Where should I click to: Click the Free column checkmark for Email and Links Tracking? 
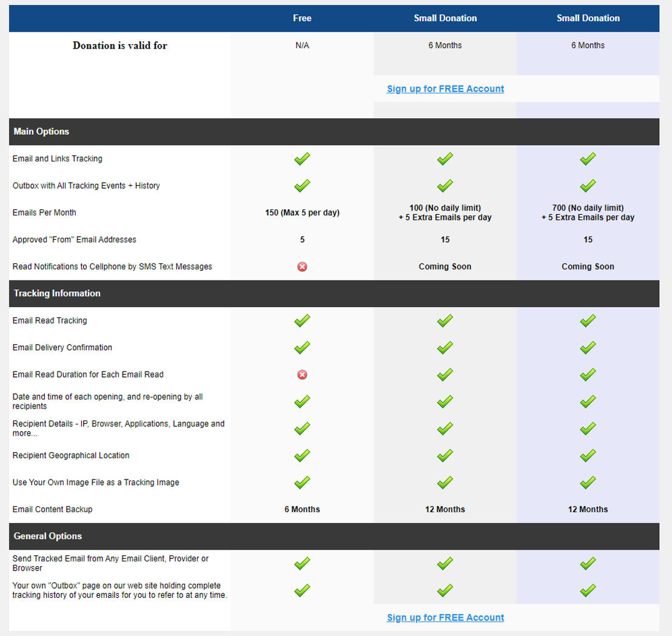(302, 158)
